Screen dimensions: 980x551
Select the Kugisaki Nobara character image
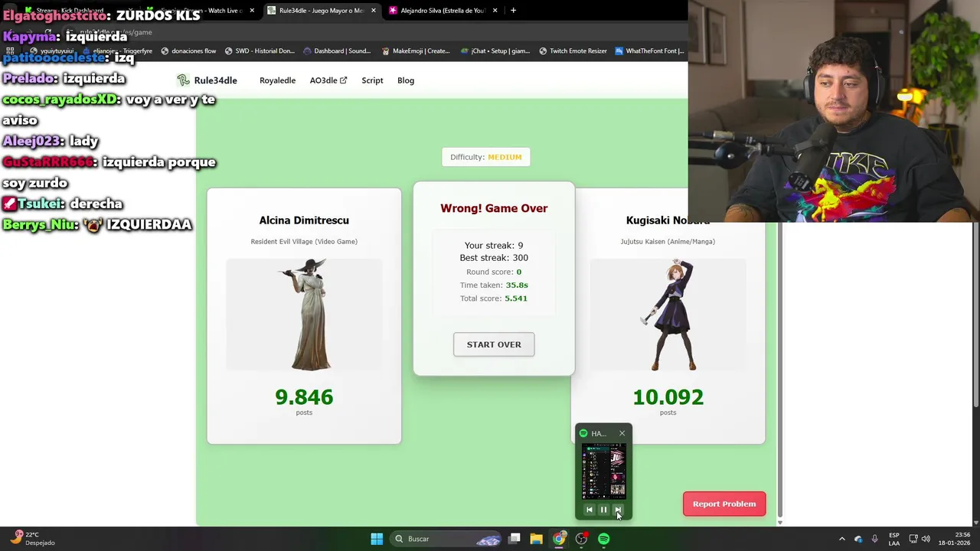[x=668, y=315]
